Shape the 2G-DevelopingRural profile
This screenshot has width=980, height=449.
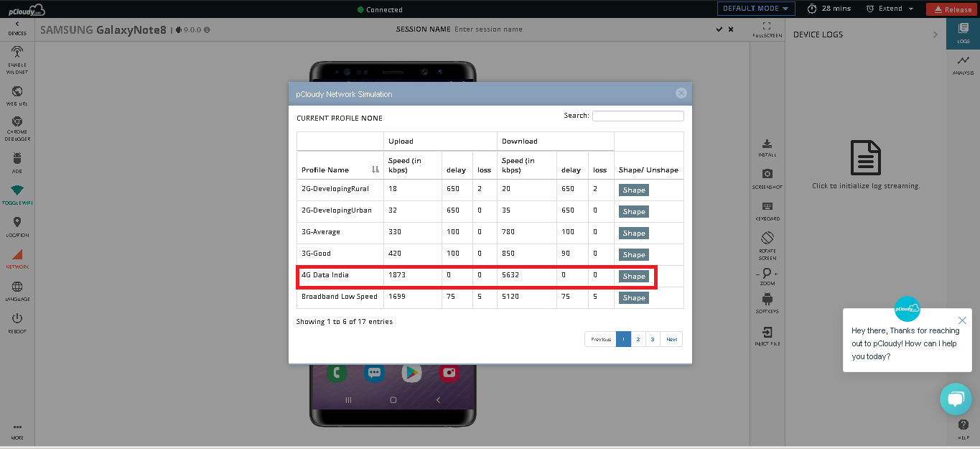[x=634, y=190]
